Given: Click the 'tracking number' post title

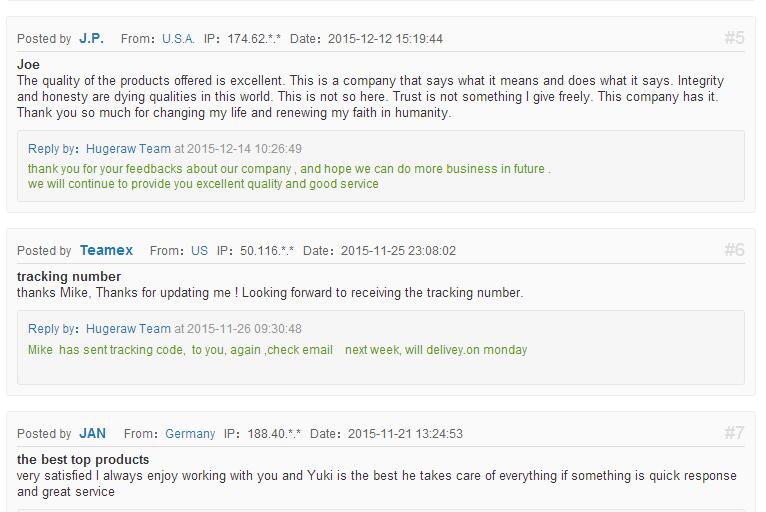Looking at the screenshot, I should [x=69, y=277].
